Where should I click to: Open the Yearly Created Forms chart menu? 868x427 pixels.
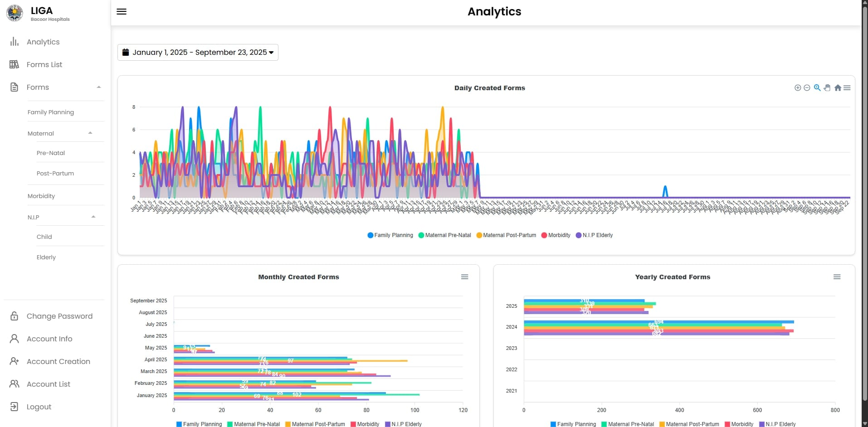[x=837, y=277]
